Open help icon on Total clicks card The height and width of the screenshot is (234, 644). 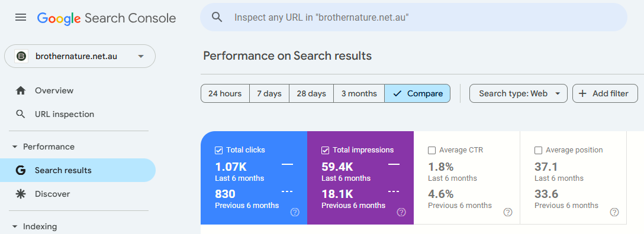point(295,212)
